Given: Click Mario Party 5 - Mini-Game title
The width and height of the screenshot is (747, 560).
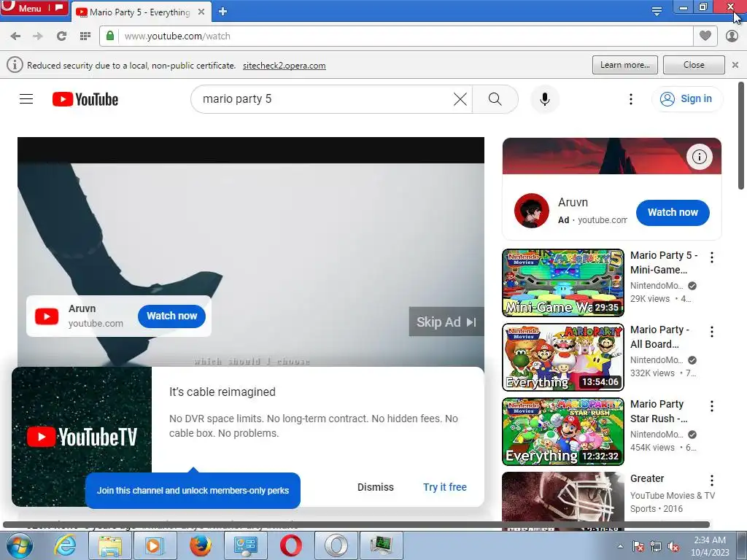Looking at the screenshot, I should coord(664,262).
